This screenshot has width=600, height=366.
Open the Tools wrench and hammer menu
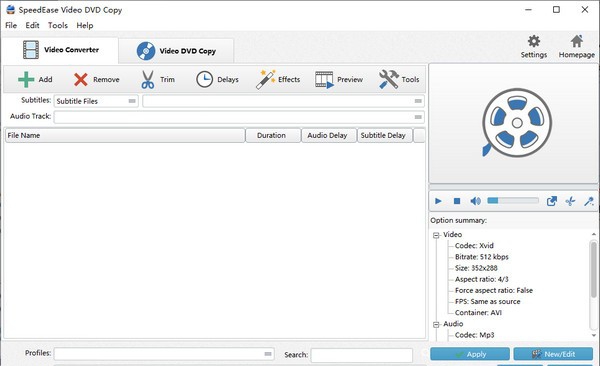pos(399,80)
